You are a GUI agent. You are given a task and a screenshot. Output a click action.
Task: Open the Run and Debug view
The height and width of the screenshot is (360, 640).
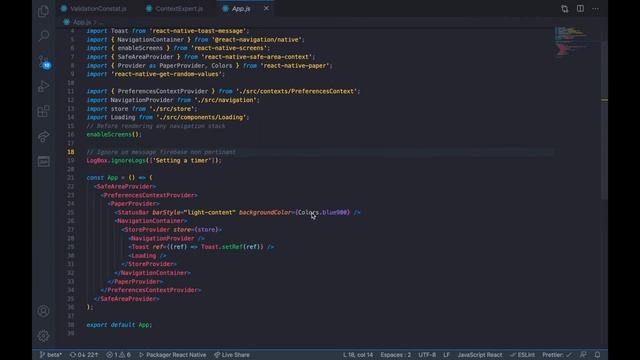pyautogui.click(x=43, y=86)
